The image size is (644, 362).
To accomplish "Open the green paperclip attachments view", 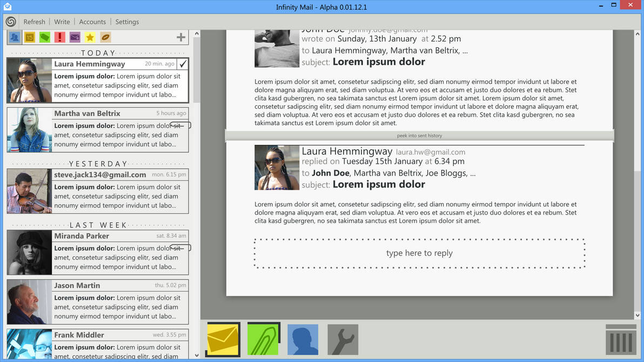I will [264, 339].
